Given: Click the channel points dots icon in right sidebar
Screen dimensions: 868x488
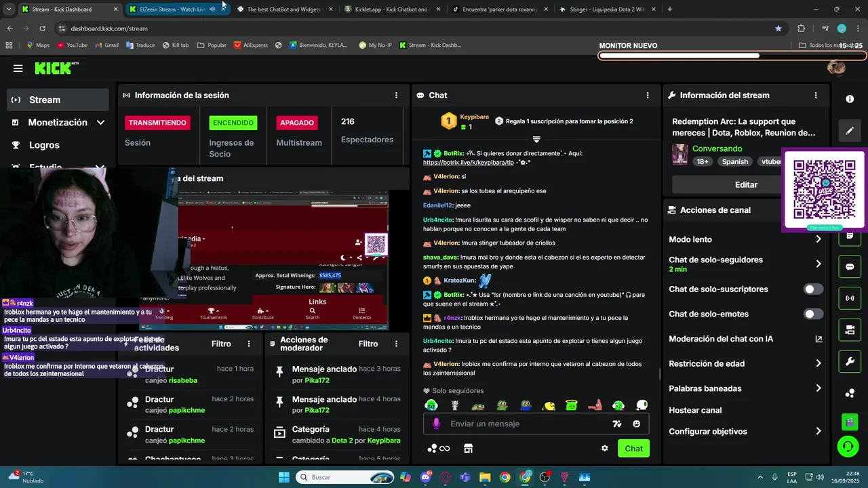Looking at the screenshot, I should [850, 393].
